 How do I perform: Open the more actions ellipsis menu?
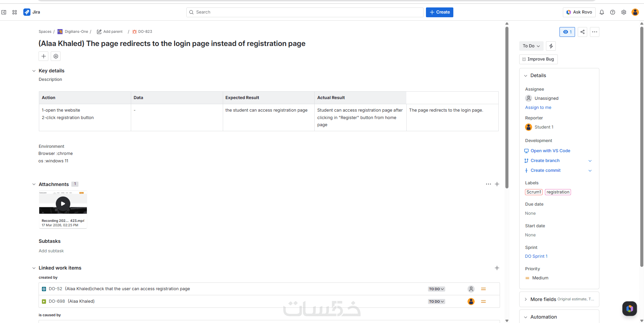(x=595, y=32)
